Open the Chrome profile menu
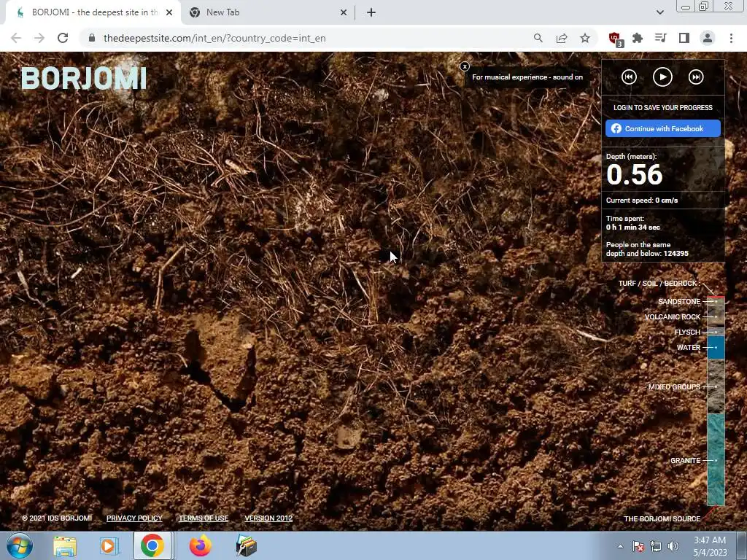This screenshot has height=560, width=747. coord(708,38)
